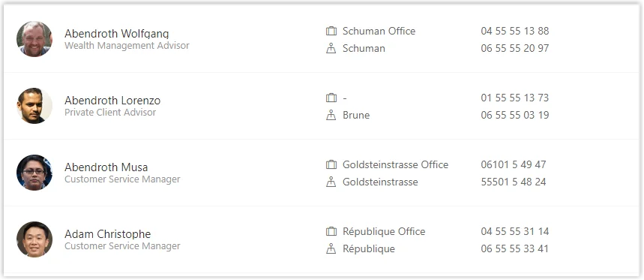Click the République Office label
This screenshot has height=280, width=644.
[x=384, y=231]
